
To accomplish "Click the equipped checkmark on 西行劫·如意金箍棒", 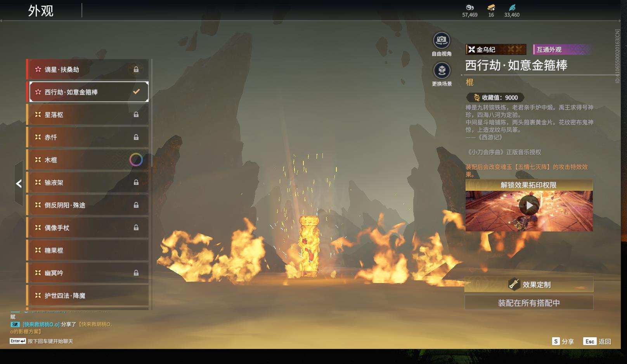I will point(136,92).
